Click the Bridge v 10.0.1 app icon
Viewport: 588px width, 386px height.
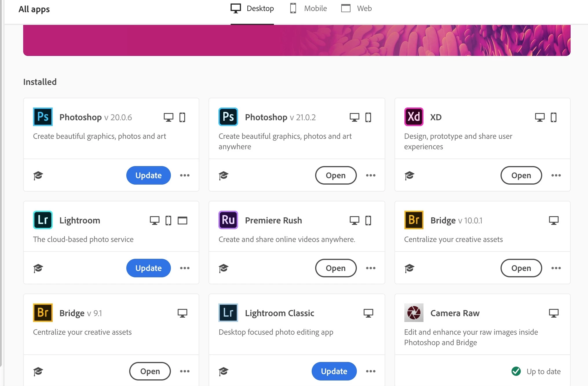[x=414, y=220]
